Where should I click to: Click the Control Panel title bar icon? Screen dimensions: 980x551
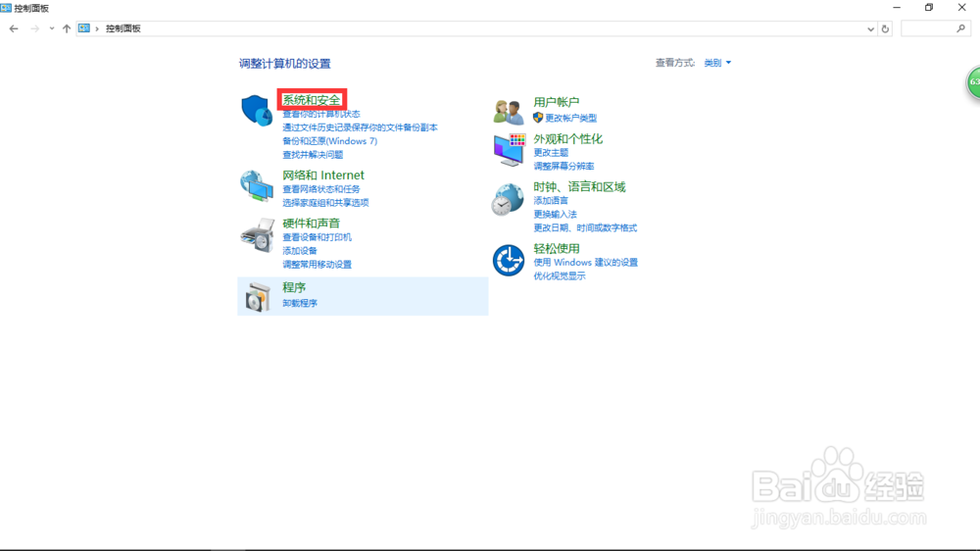6,8
